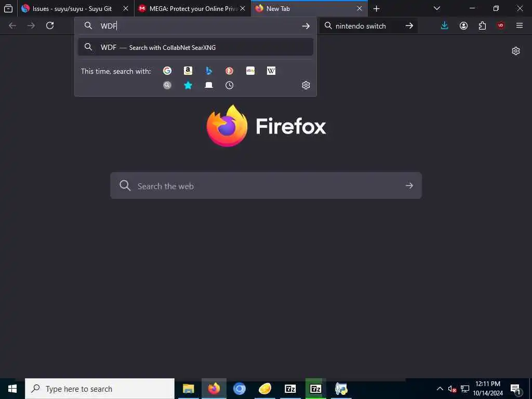Open the network tray icon
The width and height of the screenshot is (532, 399).
tap(465, 389)
